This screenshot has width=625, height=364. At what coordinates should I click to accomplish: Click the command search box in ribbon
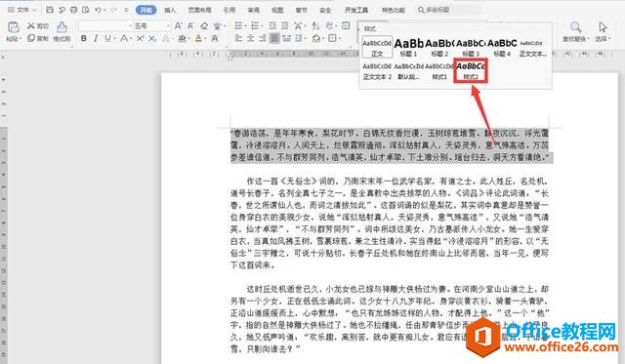click(x=448, y=10)
